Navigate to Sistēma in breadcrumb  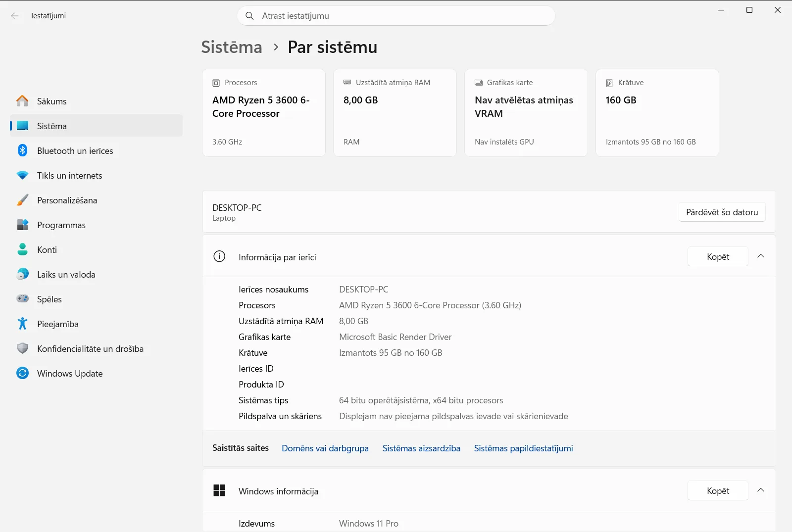tap(232, 47)
